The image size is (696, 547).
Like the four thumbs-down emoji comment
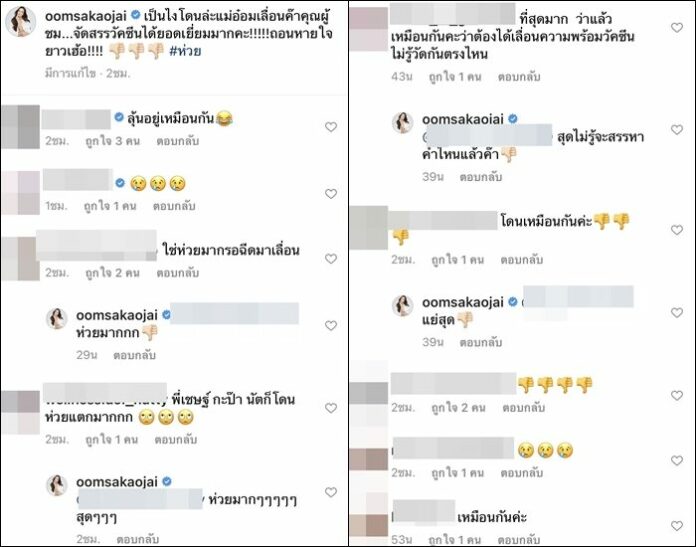676,395
